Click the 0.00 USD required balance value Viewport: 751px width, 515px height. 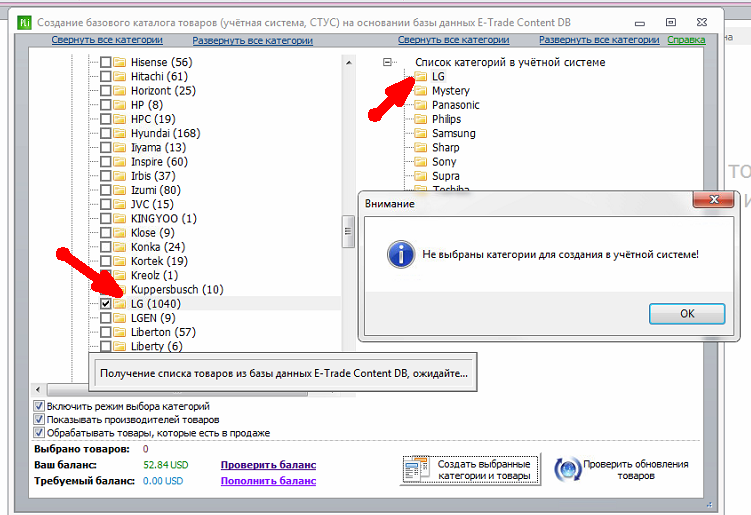(x=163, y=481)
